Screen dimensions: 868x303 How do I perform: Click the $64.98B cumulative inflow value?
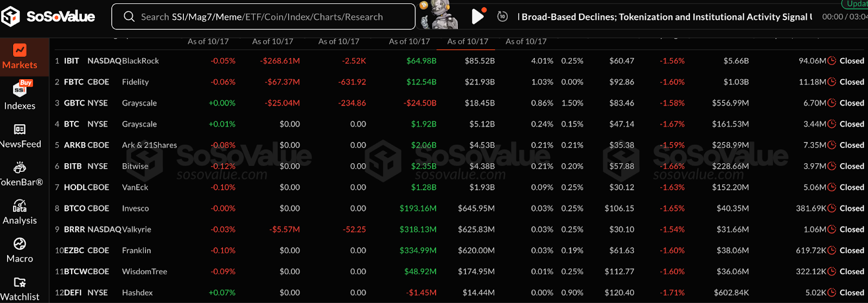[x=422, y=61]
